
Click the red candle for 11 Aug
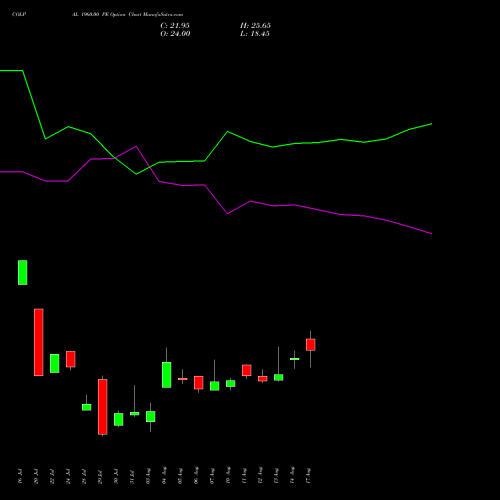[x=247, y=370]
